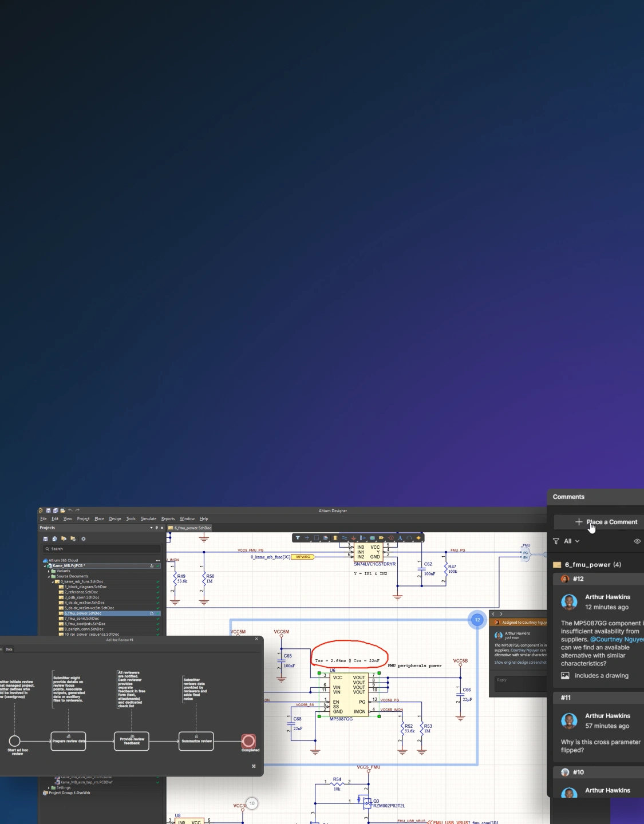Toggle comment visibility with the eye icon

click(x=637, y=541)
